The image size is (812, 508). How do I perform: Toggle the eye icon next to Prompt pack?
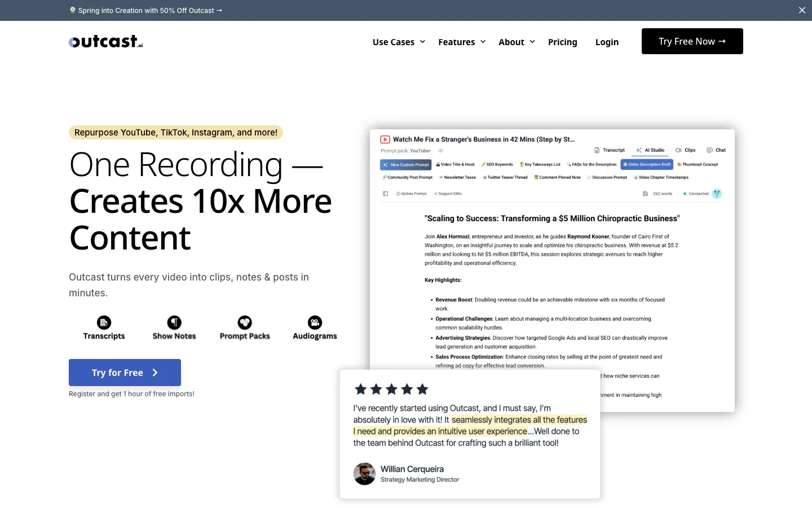click(x=440, y=151)
